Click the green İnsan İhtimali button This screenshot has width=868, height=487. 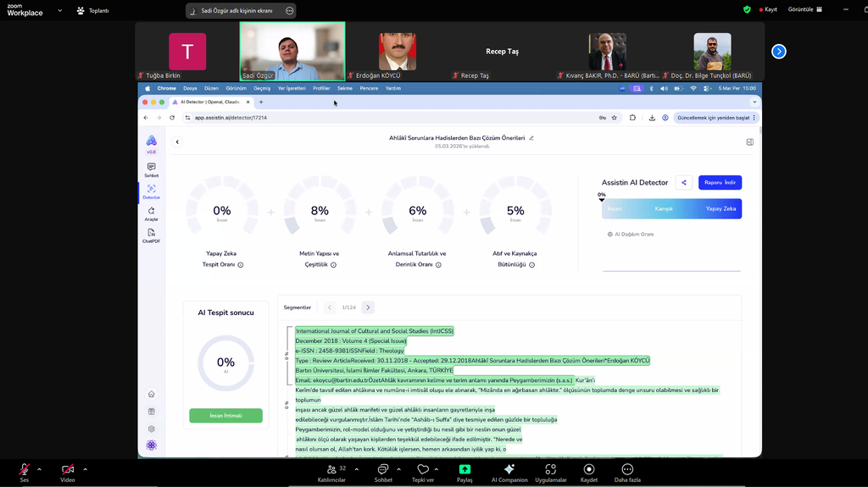(x=225, y=416)
